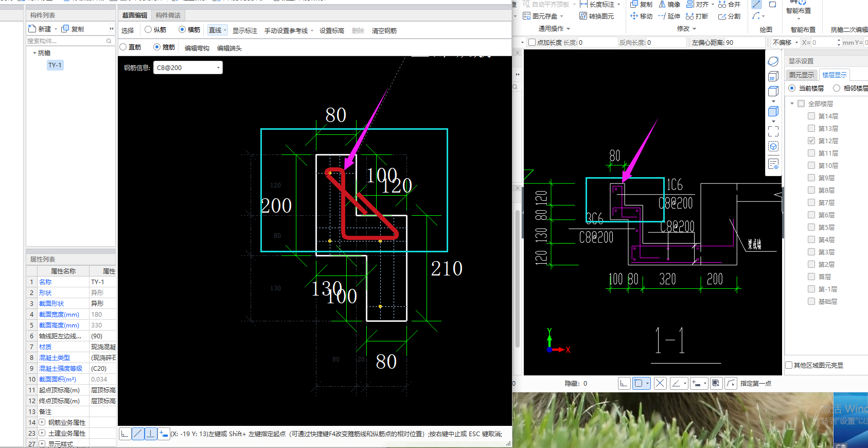Collapse the 全部楼层 tree

(792, 104)
